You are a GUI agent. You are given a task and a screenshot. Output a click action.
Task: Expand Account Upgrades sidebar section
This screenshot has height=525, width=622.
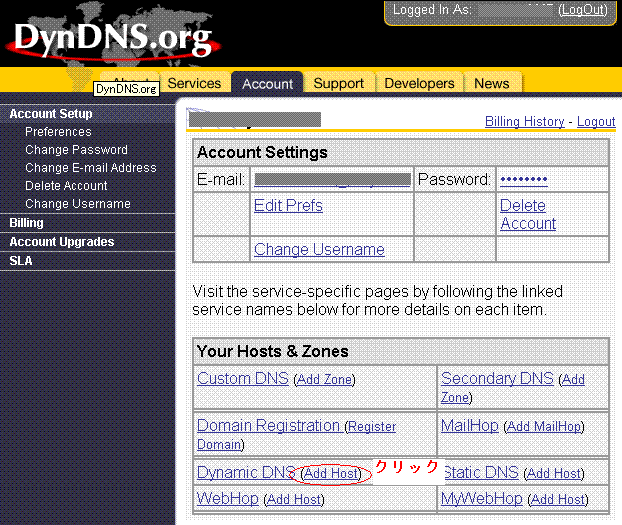point(62,242)
